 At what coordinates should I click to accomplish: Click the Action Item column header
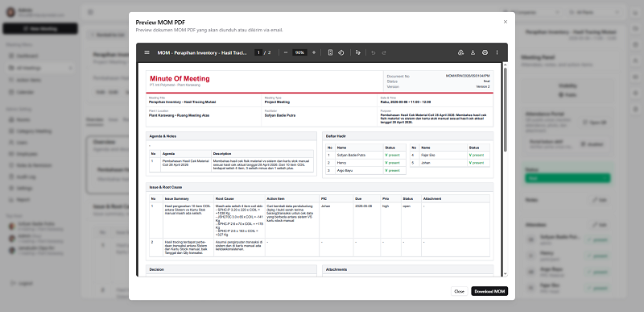pyautogui.click(x=275, y=198)
